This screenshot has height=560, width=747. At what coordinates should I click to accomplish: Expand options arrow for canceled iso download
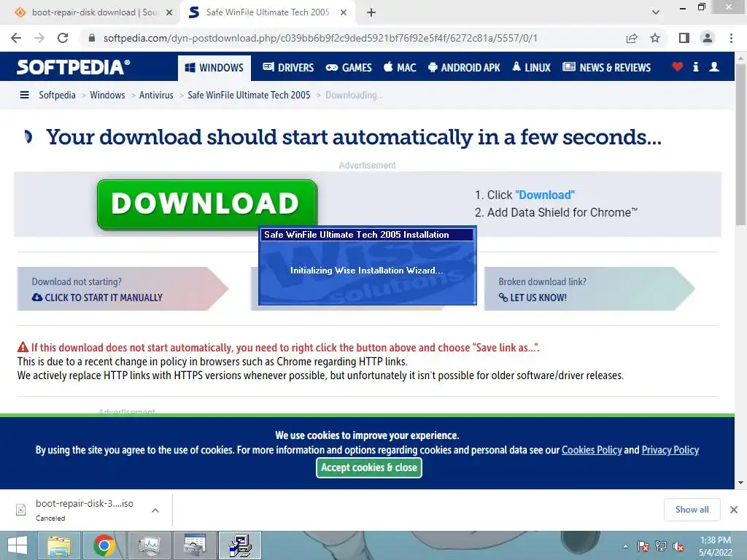pos(155,510)
